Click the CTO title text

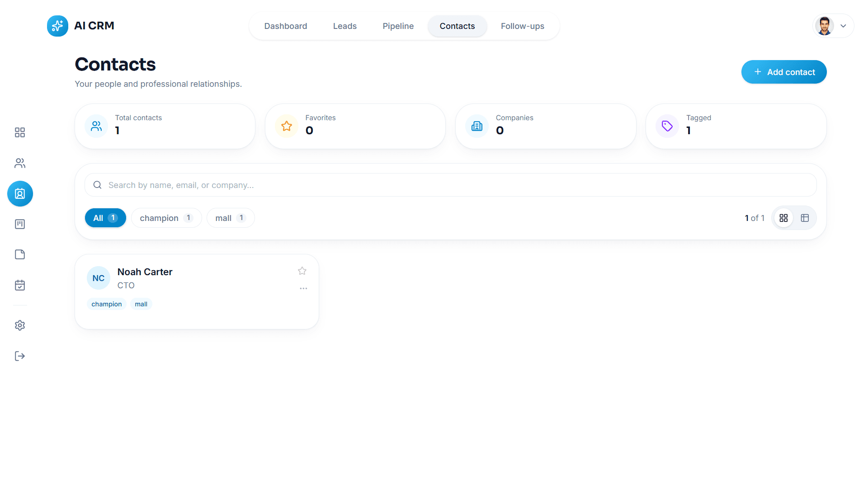[126, 285]
